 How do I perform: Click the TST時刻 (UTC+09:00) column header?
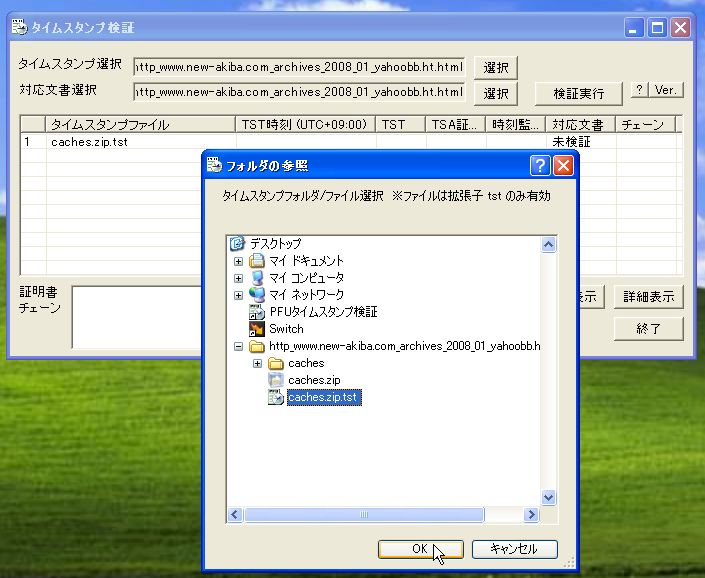tap(305, 124)
